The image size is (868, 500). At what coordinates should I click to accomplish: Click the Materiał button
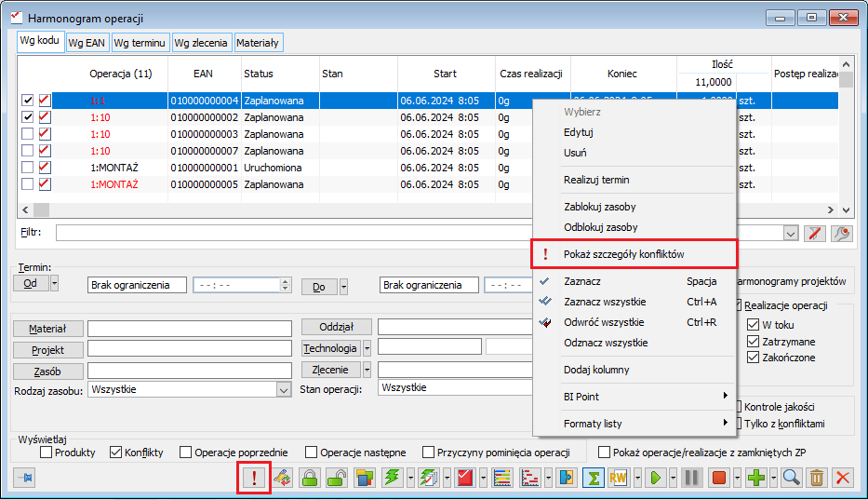(48, 329)
